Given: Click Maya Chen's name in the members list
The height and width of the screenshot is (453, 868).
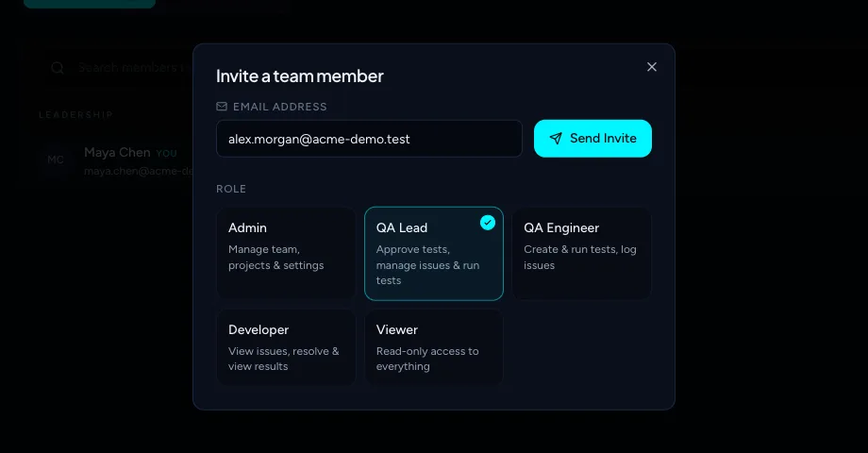Looking at the screenshot, I should 117,152.
